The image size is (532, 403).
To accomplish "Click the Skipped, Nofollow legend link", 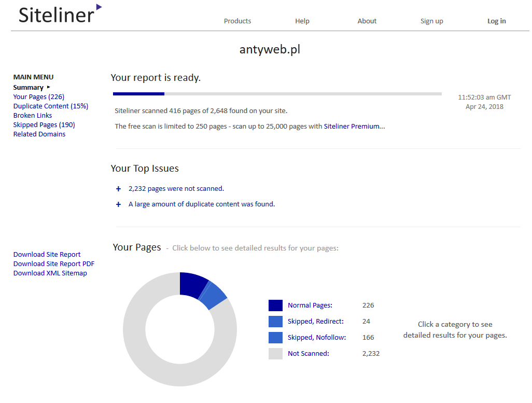I will (317, 338).
